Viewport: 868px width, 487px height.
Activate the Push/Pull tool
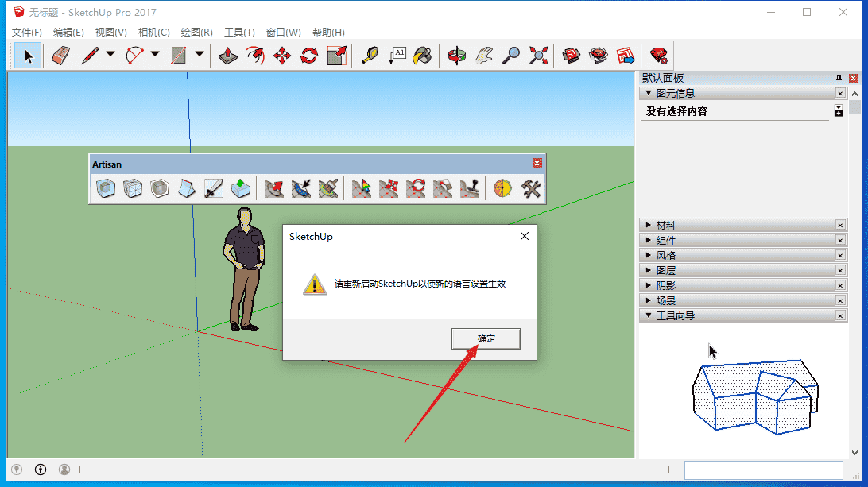[x=227, y=56]
